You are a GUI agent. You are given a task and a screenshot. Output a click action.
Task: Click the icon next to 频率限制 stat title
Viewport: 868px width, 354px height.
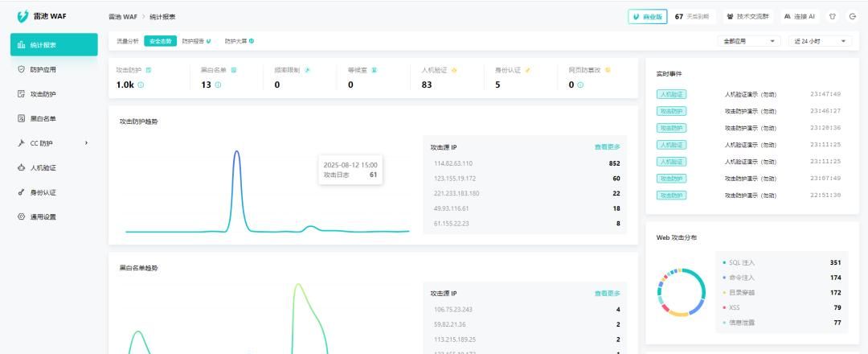308,70
